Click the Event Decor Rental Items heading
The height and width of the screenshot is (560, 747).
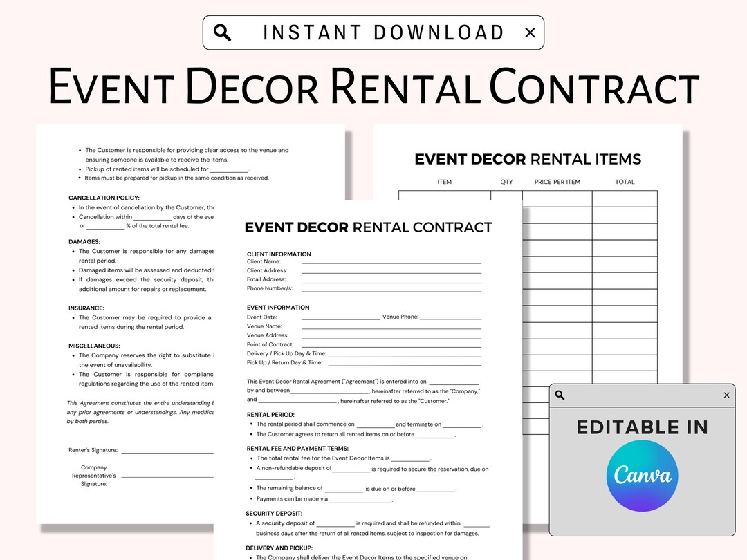[528, 159]
